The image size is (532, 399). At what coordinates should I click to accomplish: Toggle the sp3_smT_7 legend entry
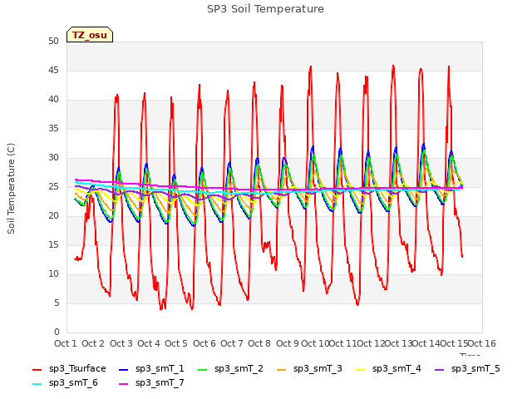pyautogui.click(x=151, y=382)
